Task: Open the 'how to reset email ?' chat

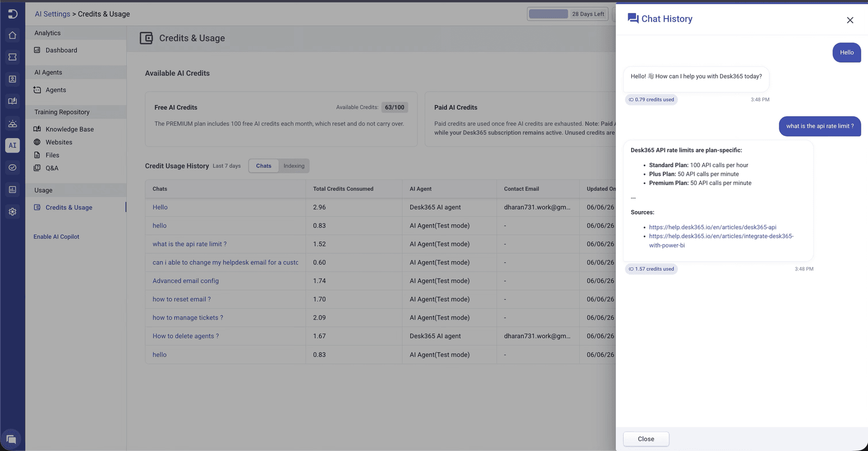Action: tap(181, 299)
